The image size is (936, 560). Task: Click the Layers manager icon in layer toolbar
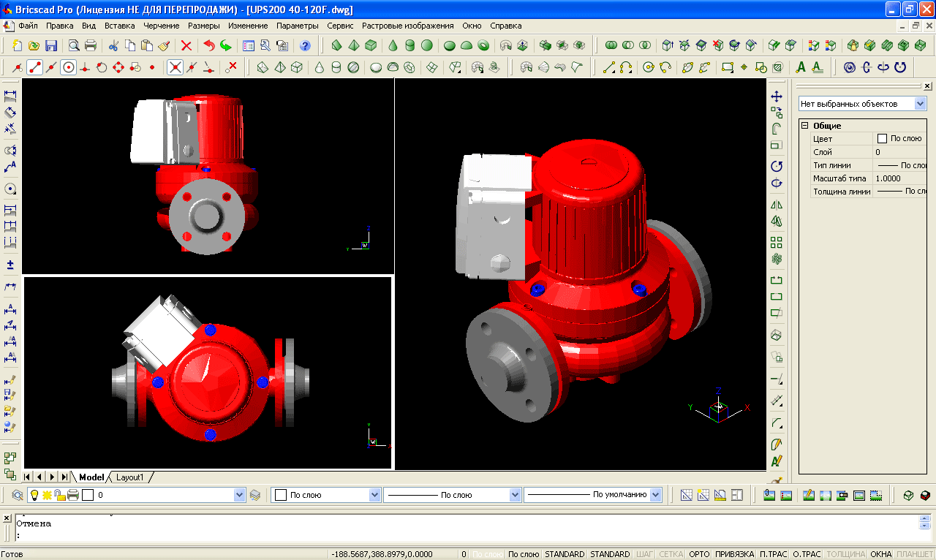(x=18, y=495)
